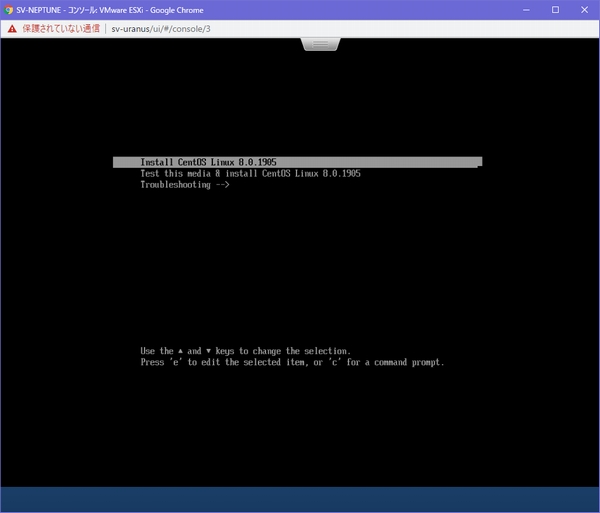Select Test this media & install entry
600x513 pixels.
pos(250,174)
